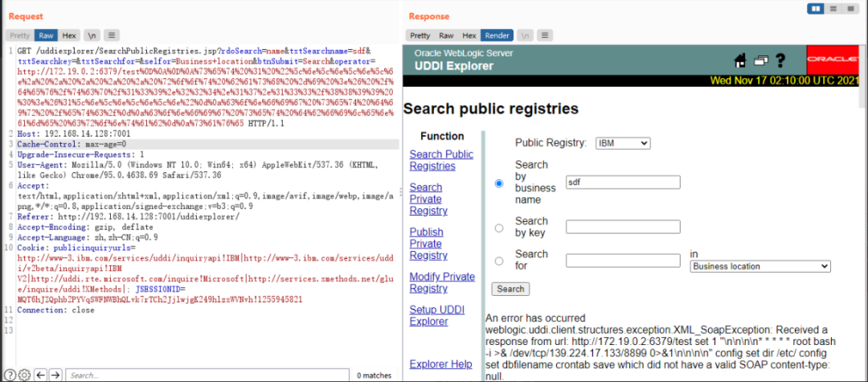Open Search Public Registries link
Image resolution: width=868 pixels, height=382 pixels.
click(441, 160)
